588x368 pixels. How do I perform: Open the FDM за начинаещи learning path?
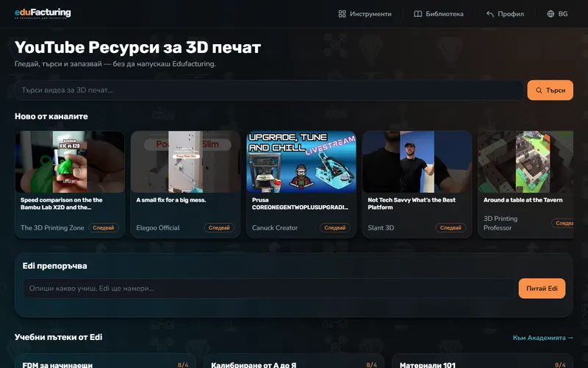105,361
